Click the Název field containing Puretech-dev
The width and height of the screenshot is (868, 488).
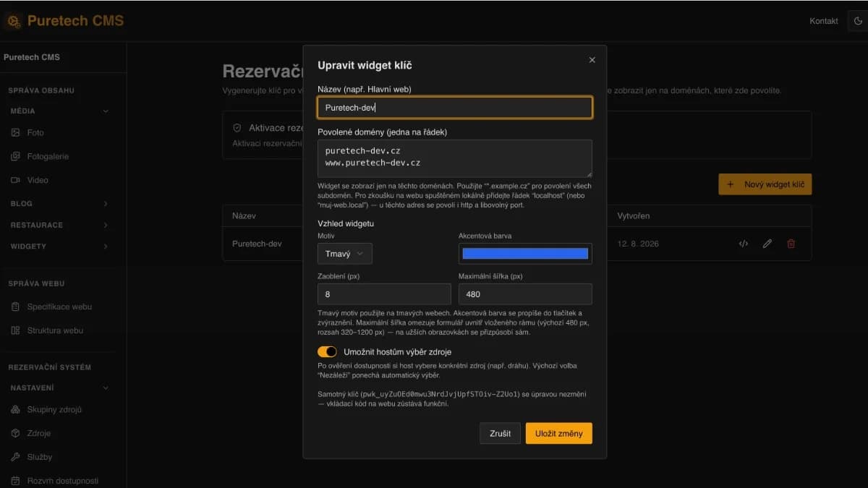[x=455, y=108]
